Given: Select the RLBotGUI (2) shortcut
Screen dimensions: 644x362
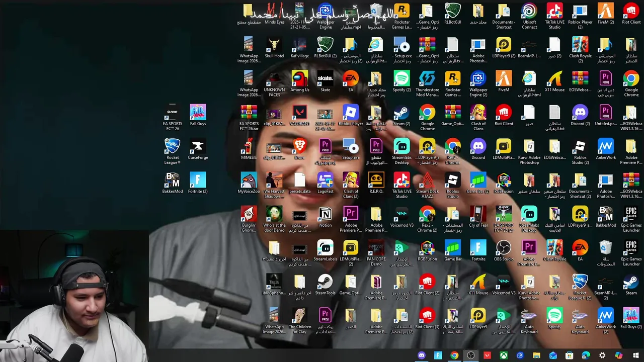Looking at the screenshot, I should pyautogui.click(x=326, y=48).
